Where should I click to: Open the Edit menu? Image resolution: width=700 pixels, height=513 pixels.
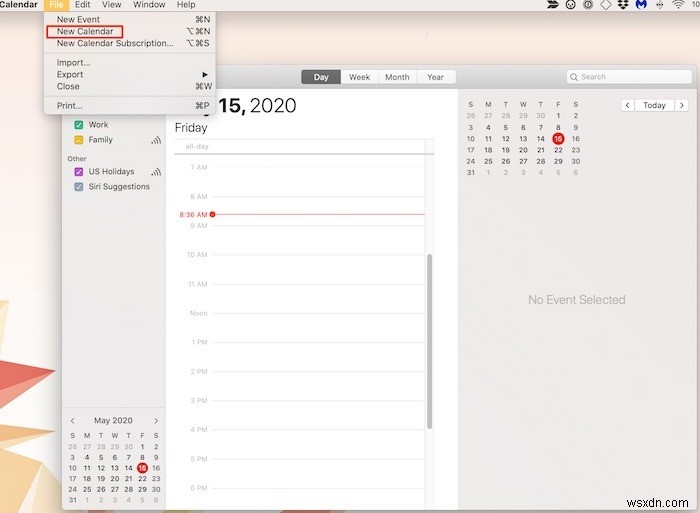coord(83,4)
